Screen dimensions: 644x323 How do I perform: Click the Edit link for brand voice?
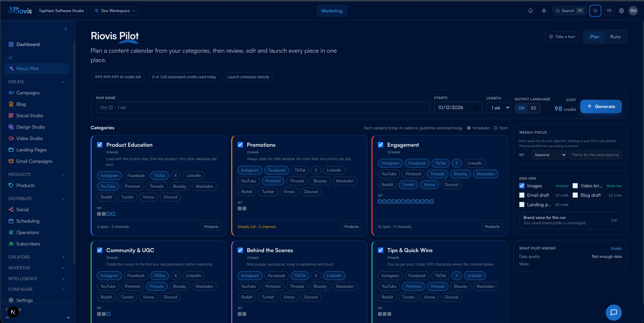(614, 220)
